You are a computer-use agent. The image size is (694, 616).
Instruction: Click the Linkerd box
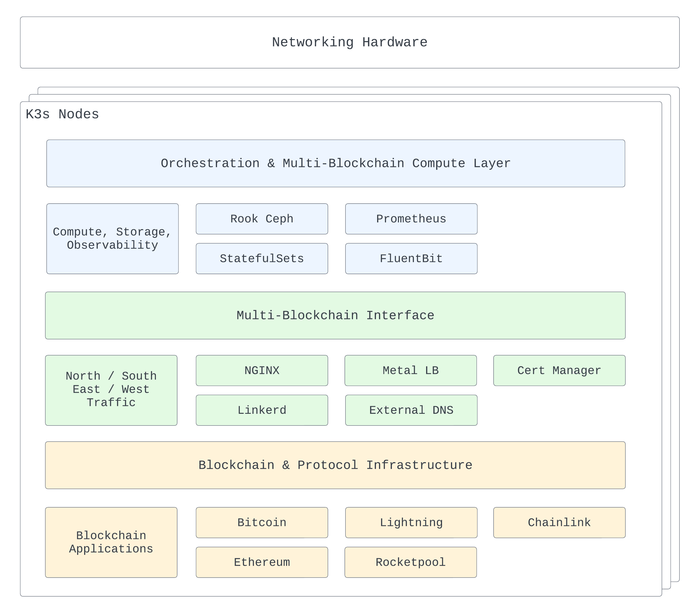262,410
